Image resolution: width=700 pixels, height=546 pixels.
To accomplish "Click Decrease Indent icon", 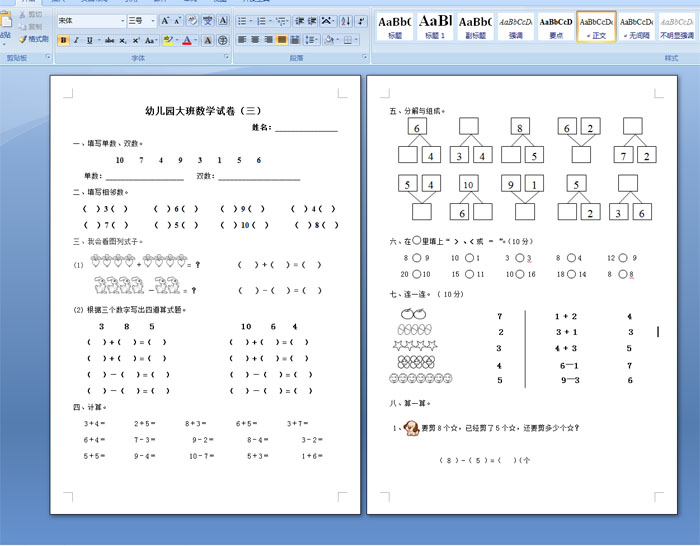I will (300, 21).
